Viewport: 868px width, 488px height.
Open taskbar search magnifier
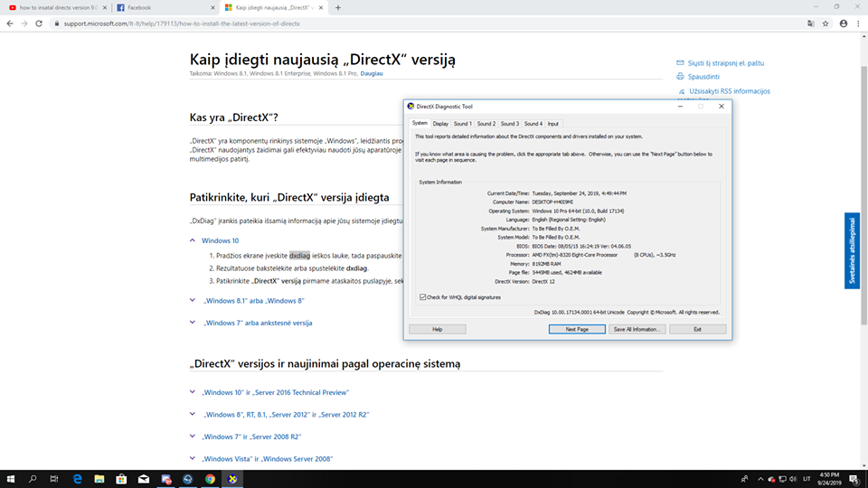point(33,479)
